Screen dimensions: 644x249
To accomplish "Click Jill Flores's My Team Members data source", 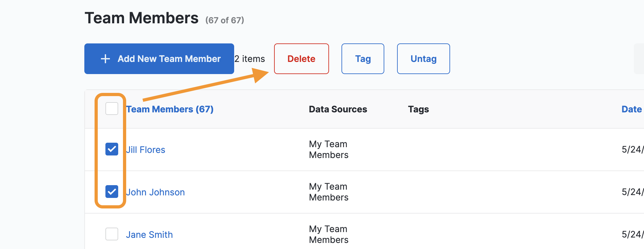I will pyautogui.click(x=328, y=149).
